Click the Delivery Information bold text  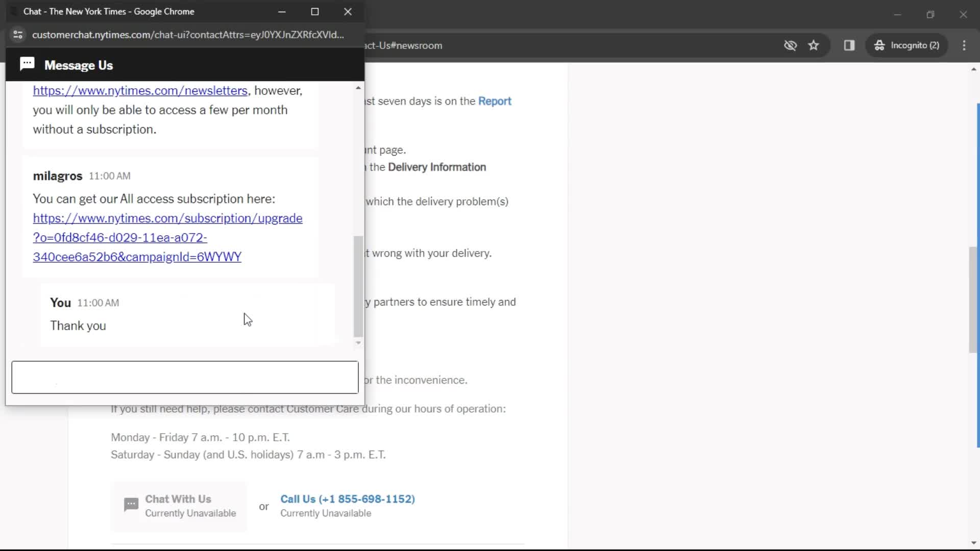pyautogui.click(x=437, y=167)
